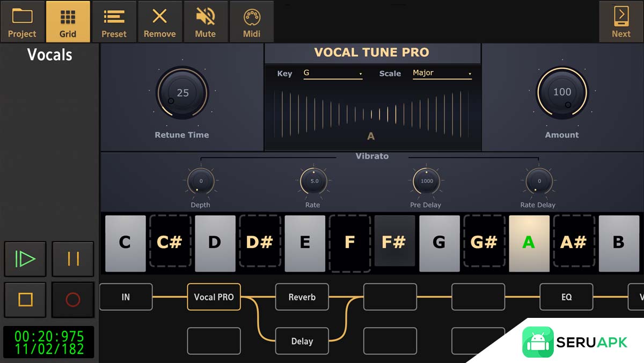Open the Key dropdown showing G
644x363 pixels.
[333, 73]
